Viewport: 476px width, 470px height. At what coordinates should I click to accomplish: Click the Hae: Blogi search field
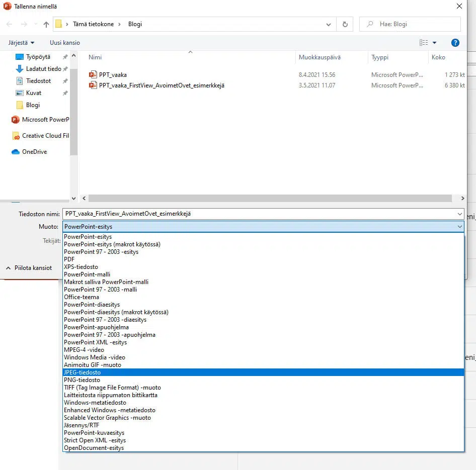410,24
